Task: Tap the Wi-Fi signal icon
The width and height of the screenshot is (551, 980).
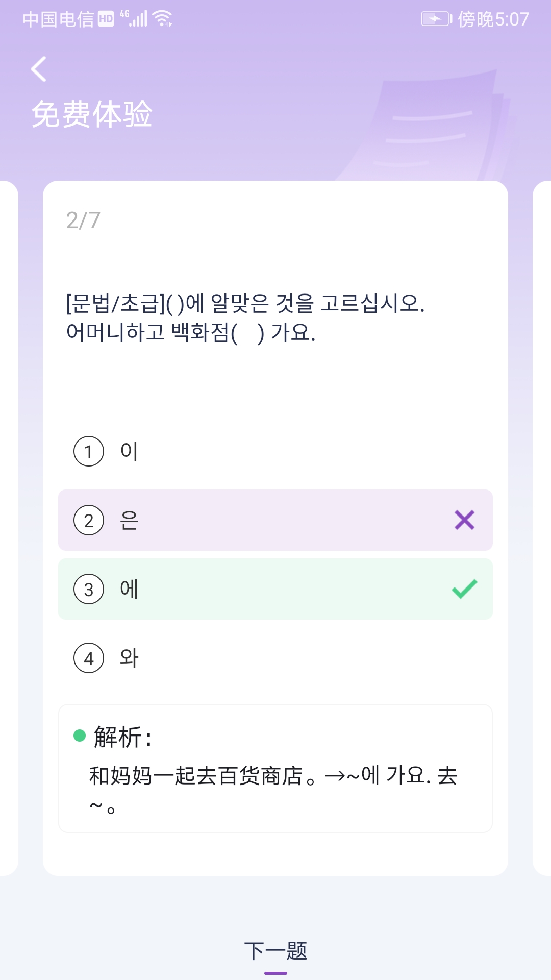Action: (163, 19)
